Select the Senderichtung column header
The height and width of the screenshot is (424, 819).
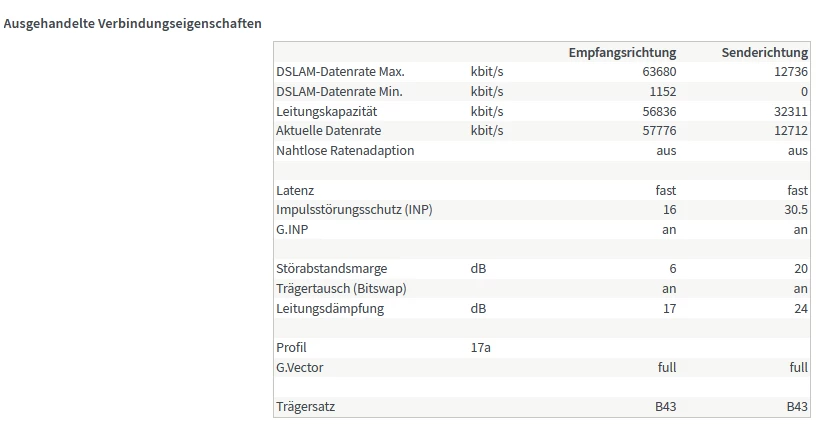[x=764, y=52]
